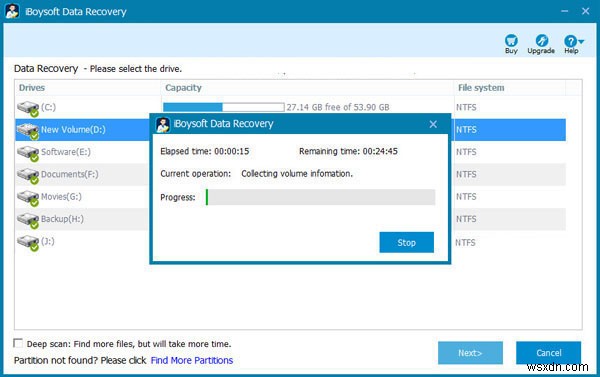Image resolution: width=600 pixels, height=377 pixels.
Task: Click the scan progress bar
Action: pos(320,197)
